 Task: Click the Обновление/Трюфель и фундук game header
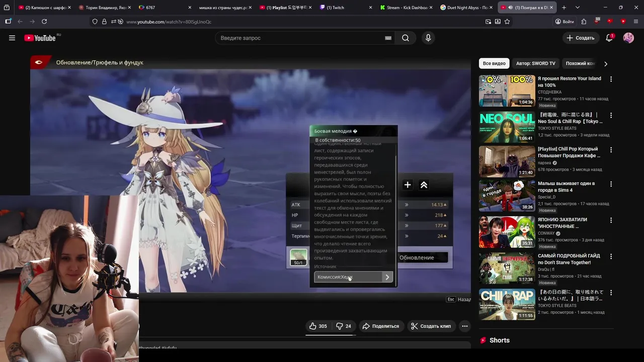pyautogui.click(x=100, y=62)
